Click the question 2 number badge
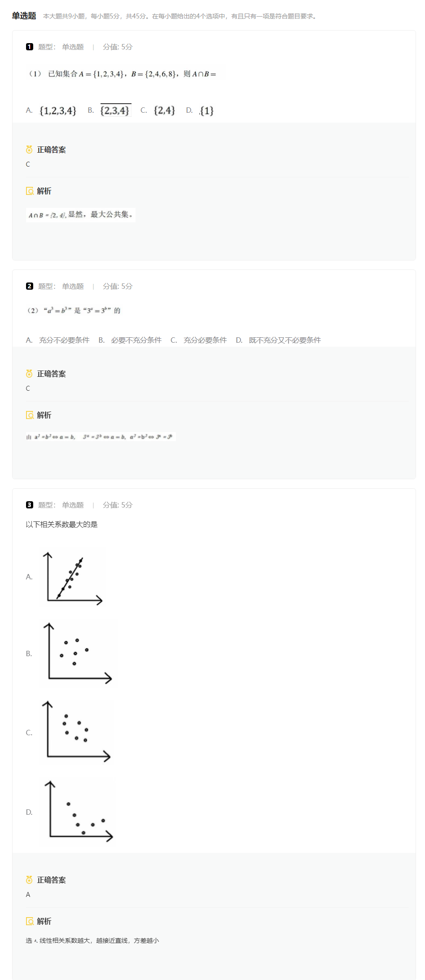Image resolution: width=425 pixels, height=980 pixels. point(30,286)
